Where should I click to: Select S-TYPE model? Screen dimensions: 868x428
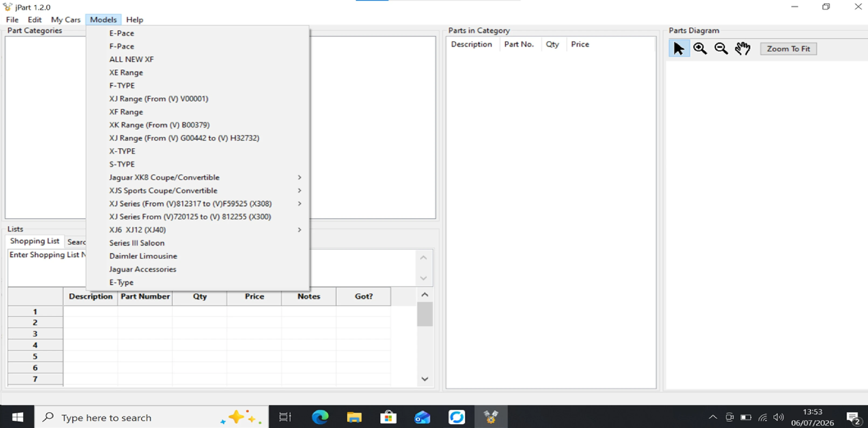coord(198,164)
